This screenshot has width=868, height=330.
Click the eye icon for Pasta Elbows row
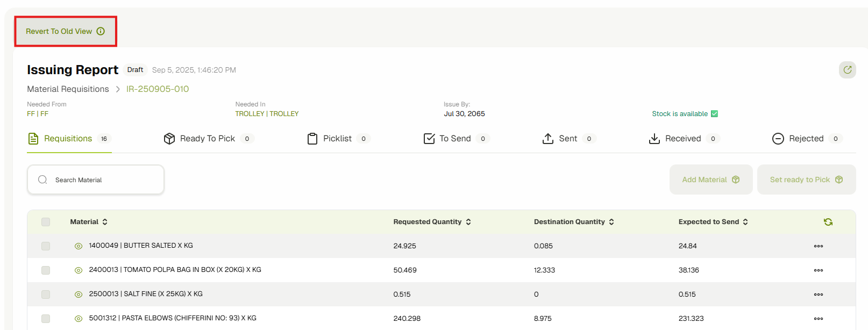(x=79, y=319)
